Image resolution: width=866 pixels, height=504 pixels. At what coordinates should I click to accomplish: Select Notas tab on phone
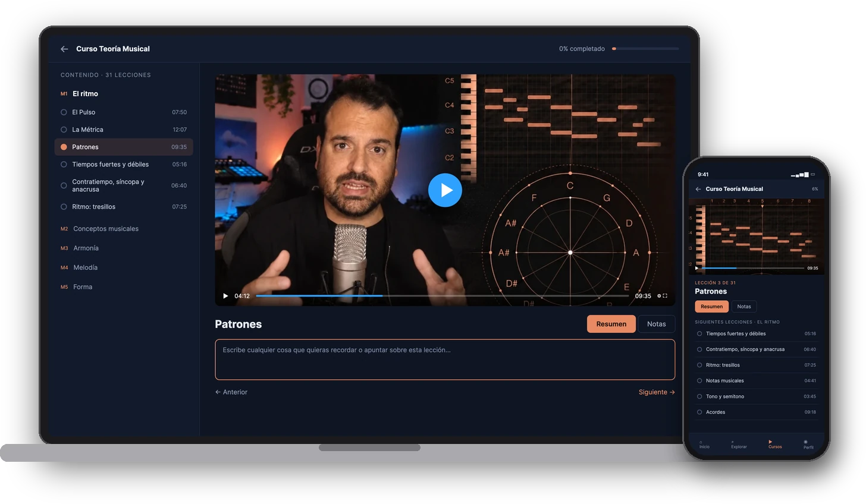click(x=743, y=307)
